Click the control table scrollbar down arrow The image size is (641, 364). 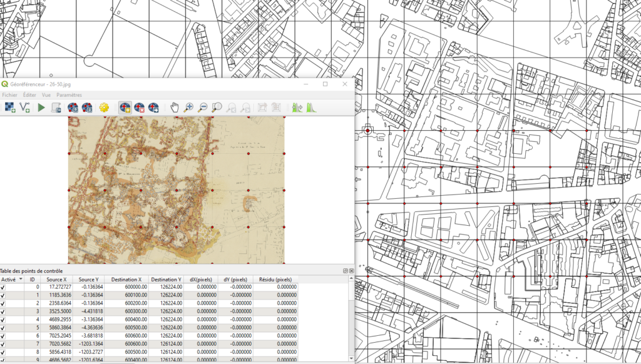click(351, 360)
